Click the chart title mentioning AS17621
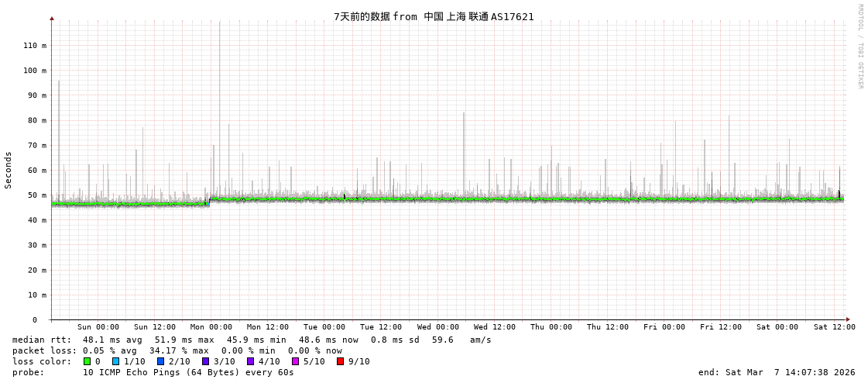 tap(434, 16)
